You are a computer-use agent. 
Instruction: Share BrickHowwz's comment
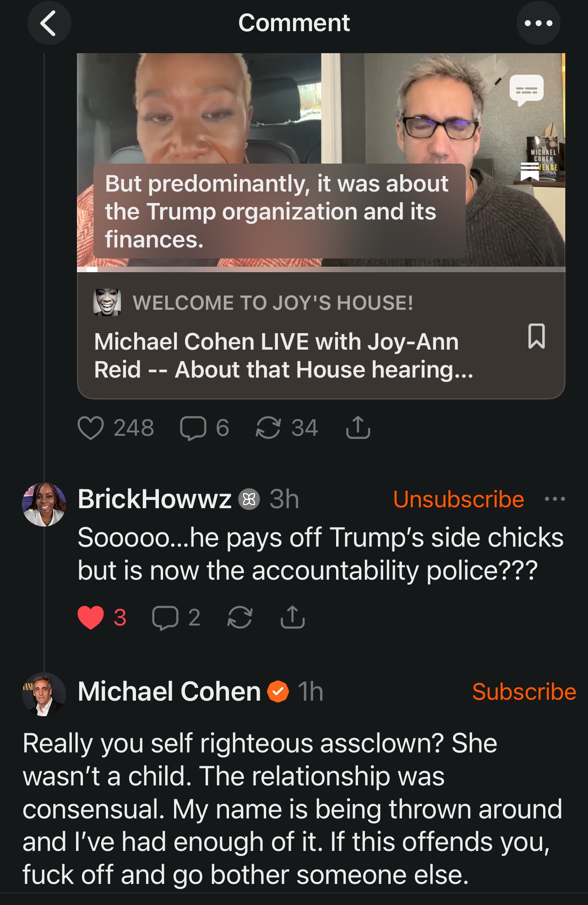[293, 617]
